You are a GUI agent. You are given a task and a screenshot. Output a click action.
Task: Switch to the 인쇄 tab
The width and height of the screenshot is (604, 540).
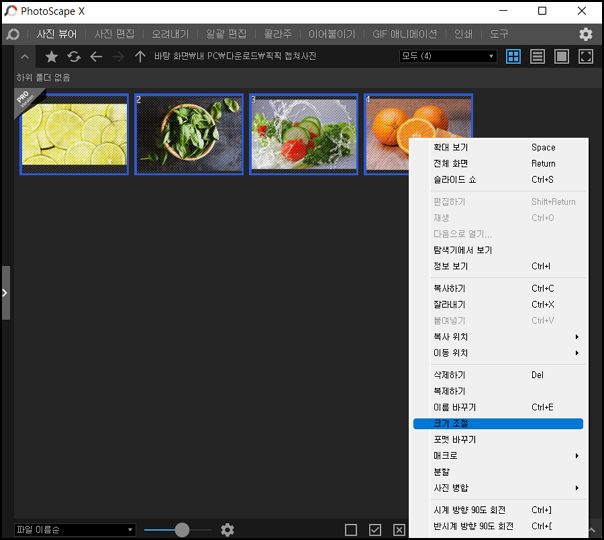[463, 34]
